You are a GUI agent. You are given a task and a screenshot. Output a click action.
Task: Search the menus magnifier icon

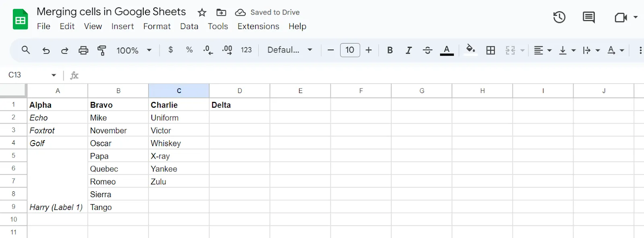26,50
